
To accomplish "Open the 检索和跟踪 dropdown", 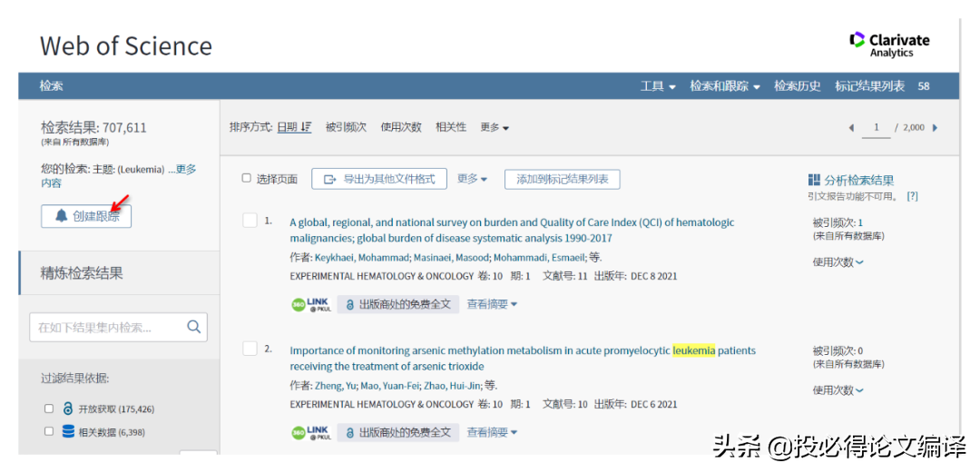I will [725, 86].
